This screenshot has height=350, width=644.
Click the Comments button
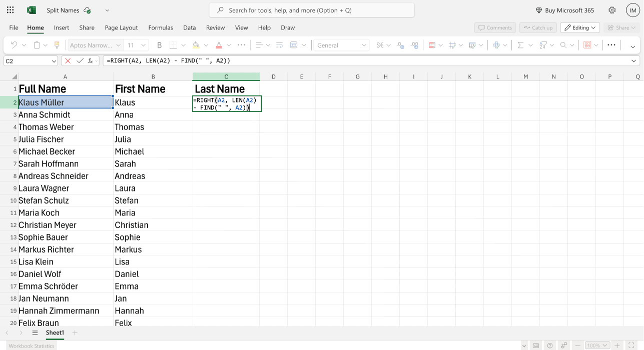tap(494, 27)
